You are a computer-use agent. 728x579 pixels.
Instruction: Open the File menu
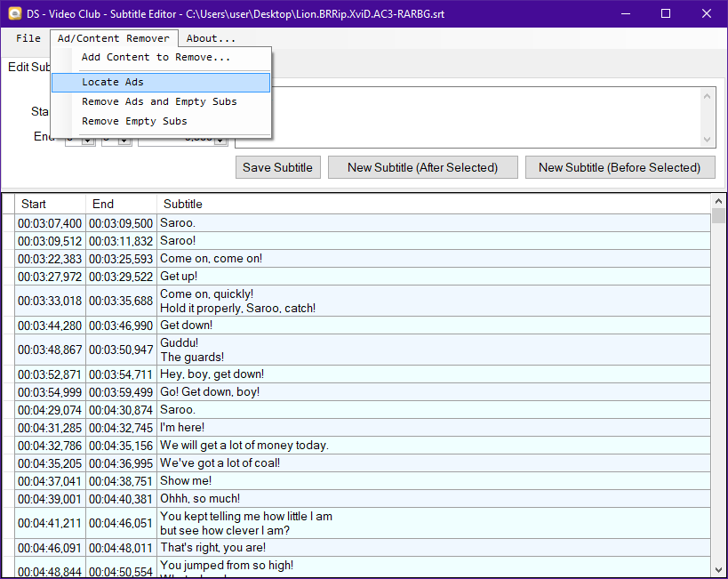pos(28,38)
